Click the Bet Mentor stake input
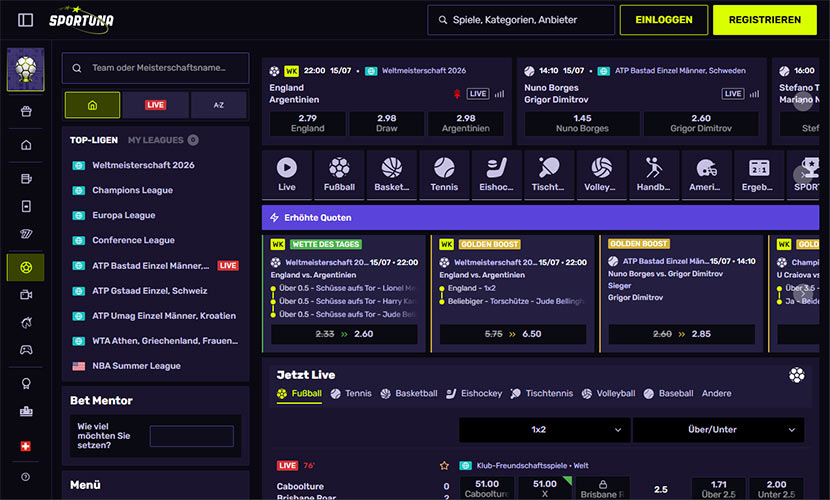 click(192, 436)
